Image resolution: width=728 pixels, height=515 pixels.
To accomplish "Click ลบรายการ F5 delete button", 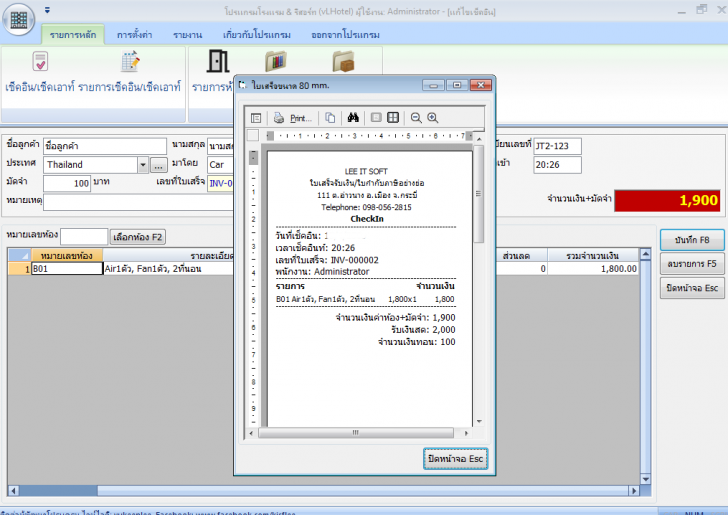I will [692, 264].
